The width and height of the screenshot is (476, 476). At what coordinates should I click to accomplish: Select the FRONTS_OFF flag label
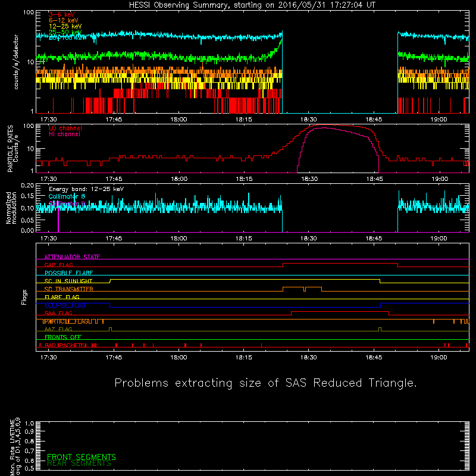coord(63,337)
